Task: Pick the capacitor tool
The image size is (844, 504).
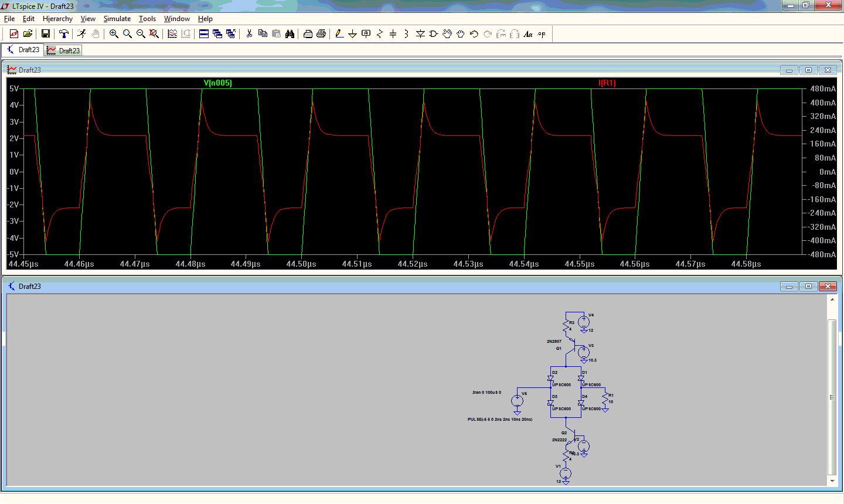Action: [393, 34]
